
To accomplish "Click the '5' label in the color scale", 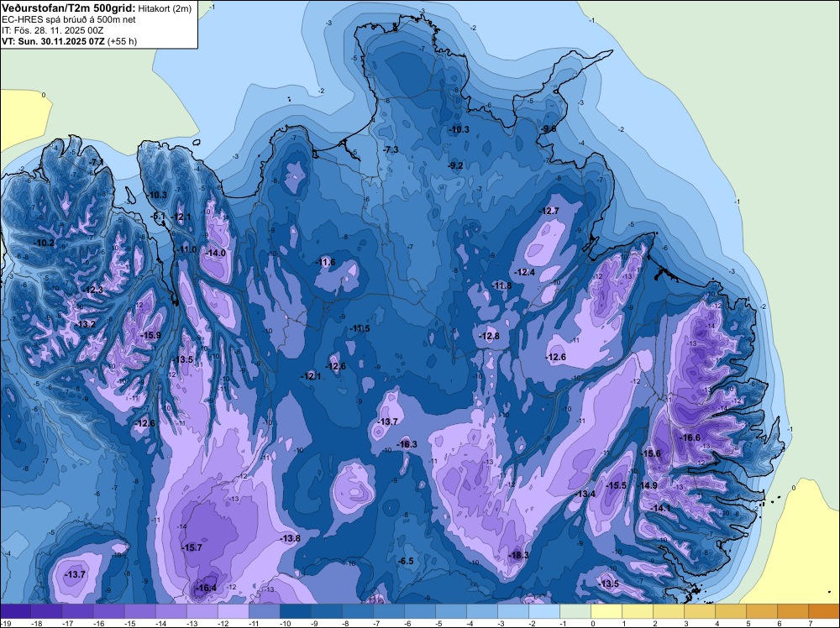I will [x=748, y=623].
